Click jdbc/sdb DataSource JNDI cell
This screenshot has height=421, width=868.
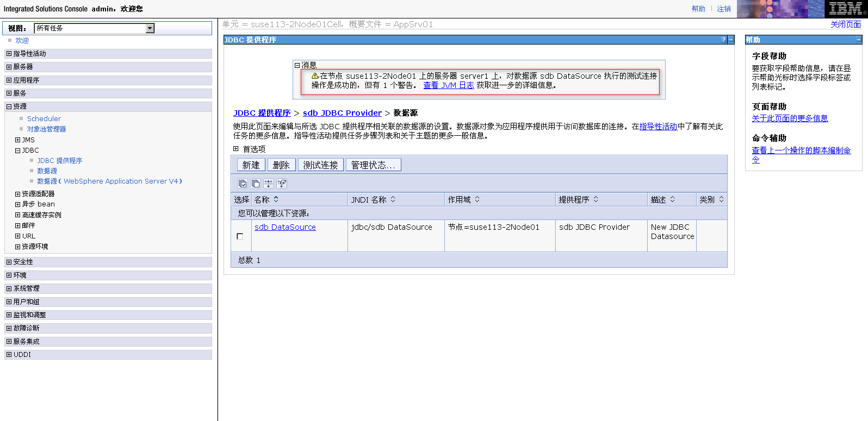[x=392, y=227]
